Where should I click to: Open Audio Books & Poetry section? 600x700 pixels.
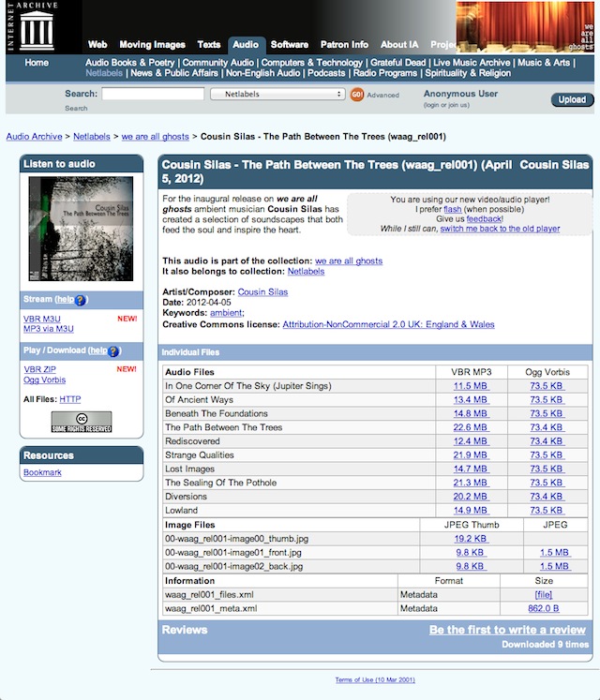(130, 63)
